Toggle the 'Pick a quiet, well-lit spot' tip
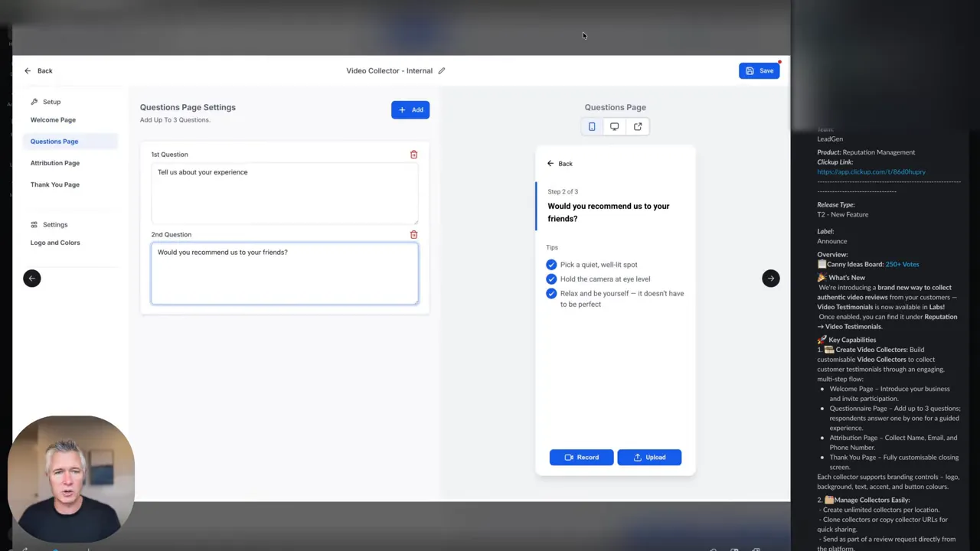980x551 pixels. point(551,264)
